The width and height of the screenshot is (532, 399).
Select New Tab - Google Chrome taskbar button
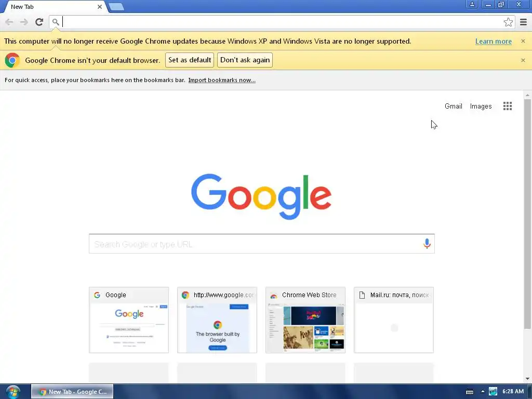[x=72, y=392]
